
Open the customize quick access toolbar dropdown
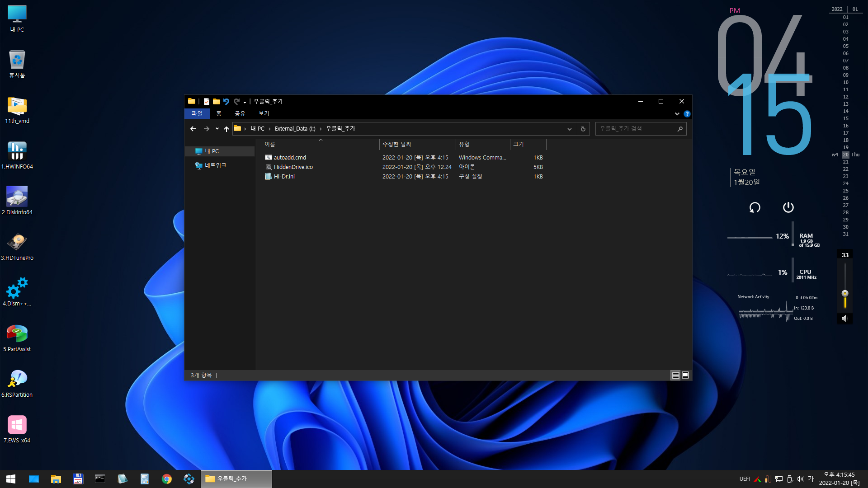(x=245, y=102)
